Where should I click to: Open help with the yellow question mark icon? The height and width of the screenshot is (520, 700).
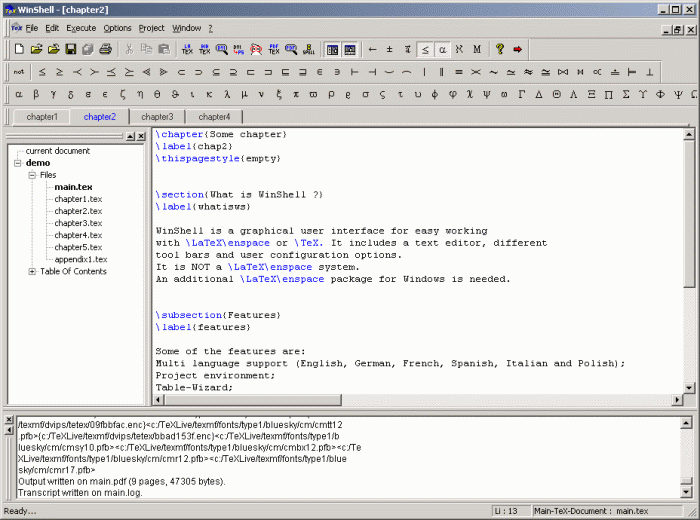[x=500, y=49]
